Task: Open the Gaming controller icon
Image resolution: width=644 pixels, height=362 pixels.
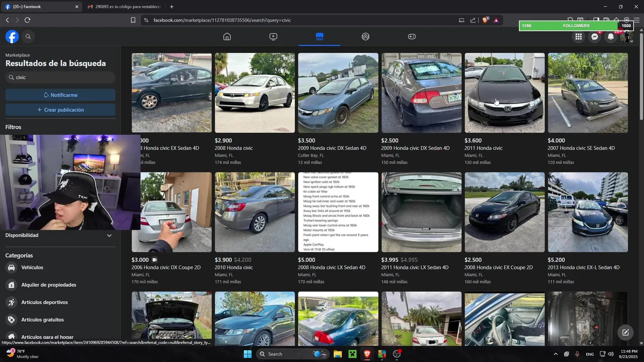Action: click(x=412, y=37)
